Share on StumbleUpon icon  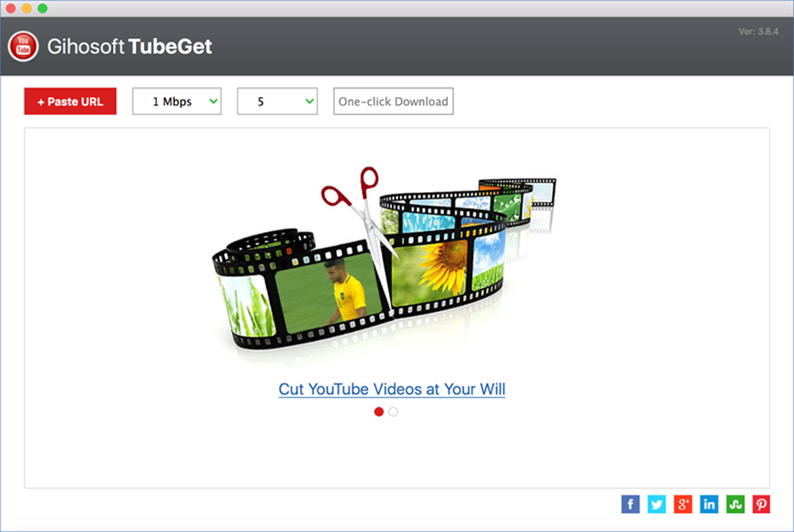click(x=735, y=504)
